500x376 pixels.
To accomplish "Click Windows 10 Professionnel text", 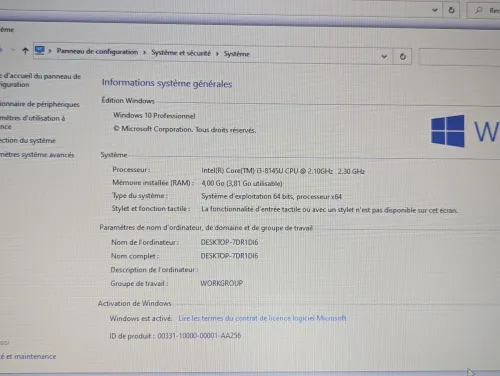I will (154, 116).
